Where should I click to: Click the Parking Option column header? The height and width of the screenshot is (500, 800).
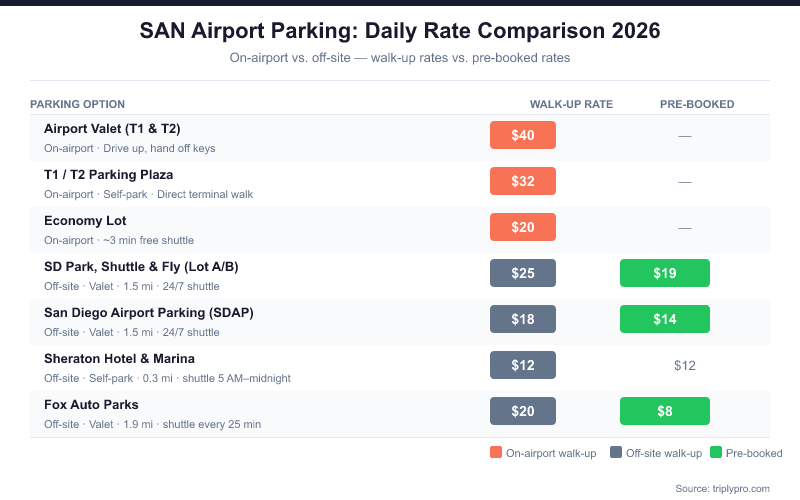click(77, 104)
